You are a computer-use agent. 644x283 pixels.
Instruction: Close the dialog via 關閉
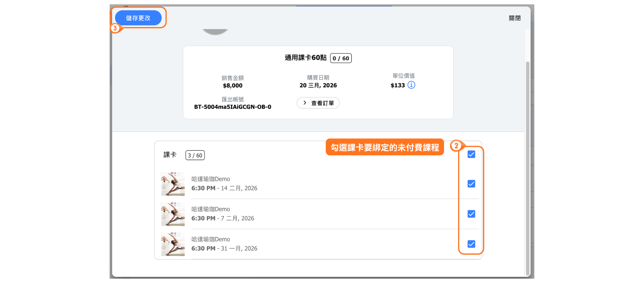[514, 18]
